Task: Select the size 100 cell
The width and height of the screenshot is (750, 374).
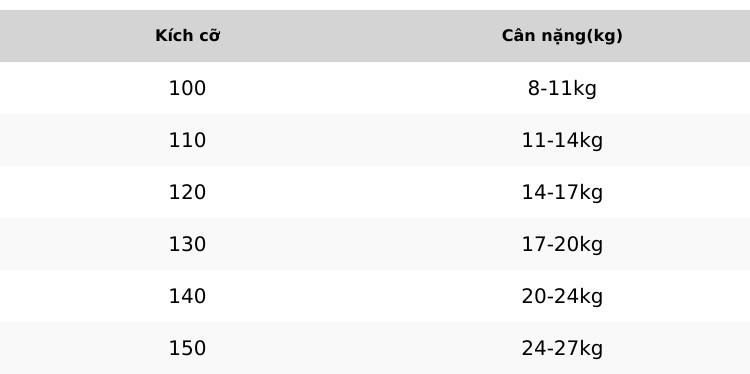Action: pyautogui.click(x=188, y=88)
